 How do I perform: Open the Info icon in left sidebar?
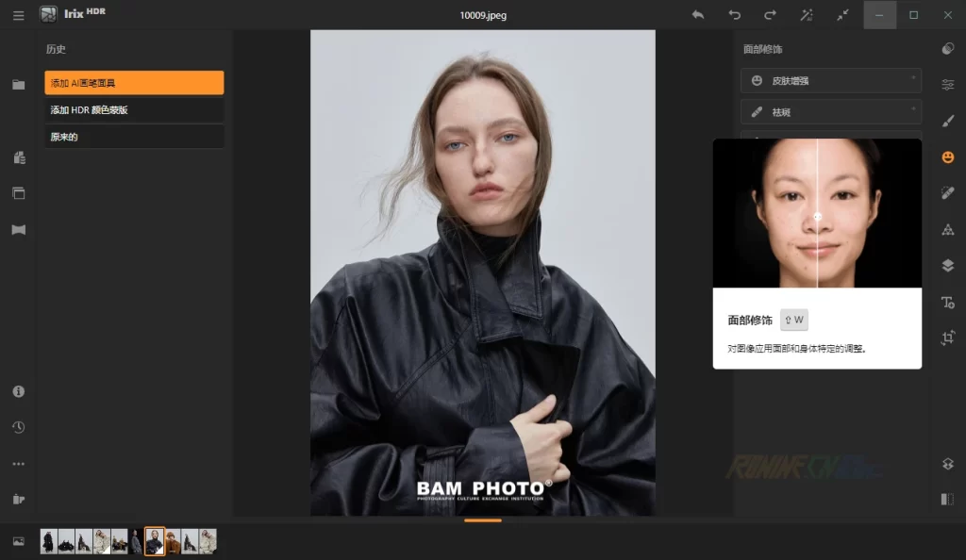[18, 391]
